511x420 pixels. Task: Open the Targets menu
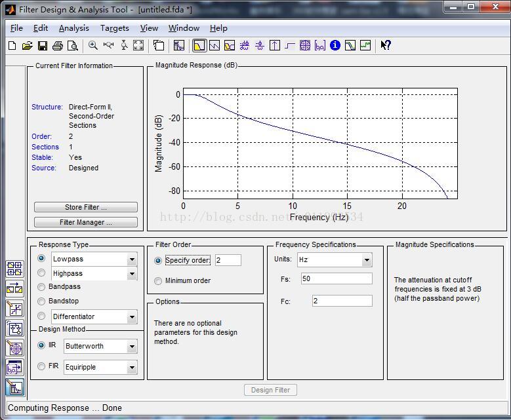pos(114,28)
